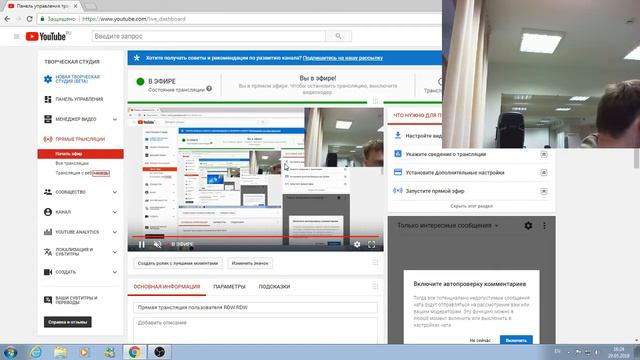Viewport: 640px width, 360px height.
Task: Click the Запустите прямой эфир broadcast icon
Action: click(398, 191)
